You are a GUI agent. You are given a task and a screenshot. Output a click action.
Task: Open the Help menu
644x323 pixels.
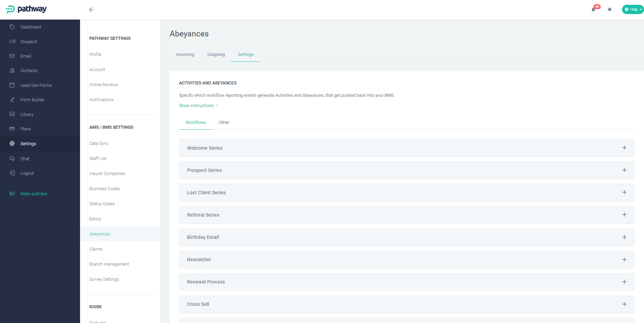point(632,9)
